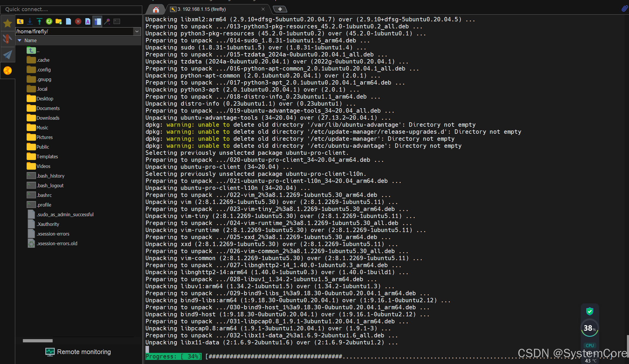Open the Home tab with house icon
The height and width of the screenshot is (364, 629).
pyautogui.click(x=156, y=9)
